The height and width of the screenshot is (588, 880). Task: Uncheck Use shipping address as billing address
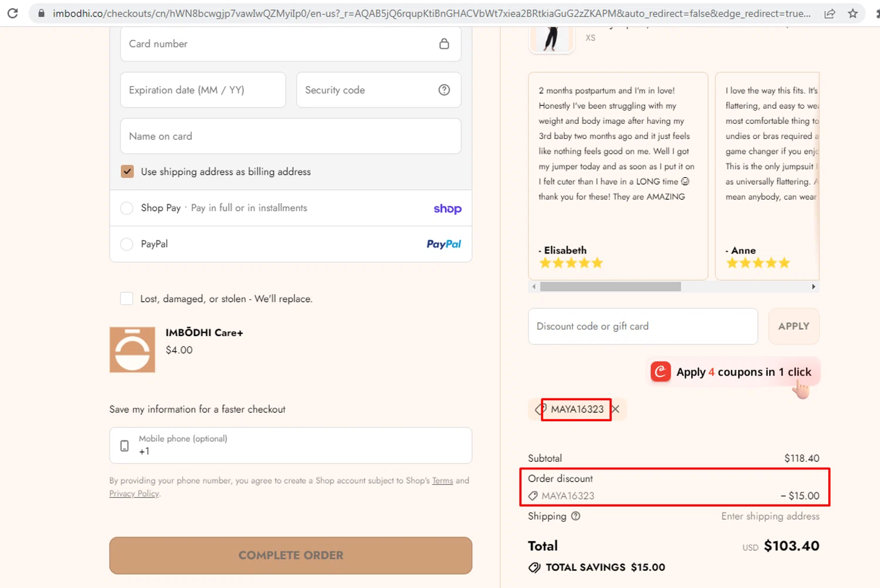(x=127, y=171)
